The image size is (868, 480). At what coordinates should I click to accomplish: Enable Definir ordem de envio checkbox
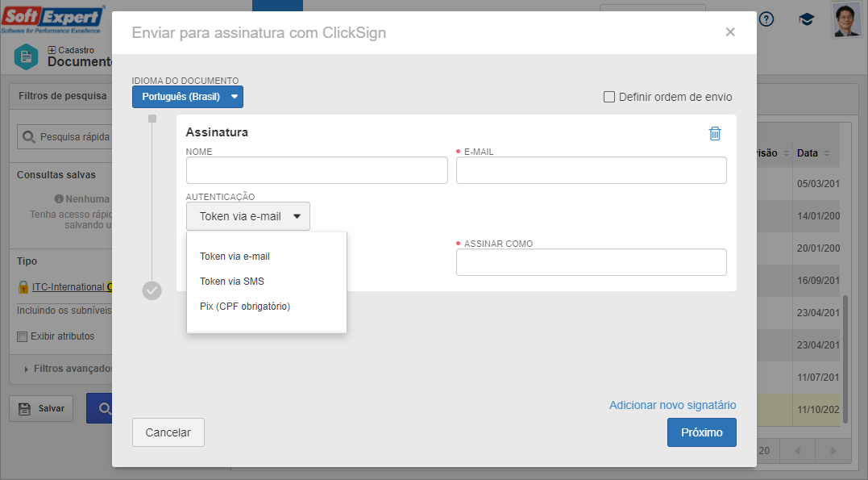pyautogui.click(x=609, y=97)
